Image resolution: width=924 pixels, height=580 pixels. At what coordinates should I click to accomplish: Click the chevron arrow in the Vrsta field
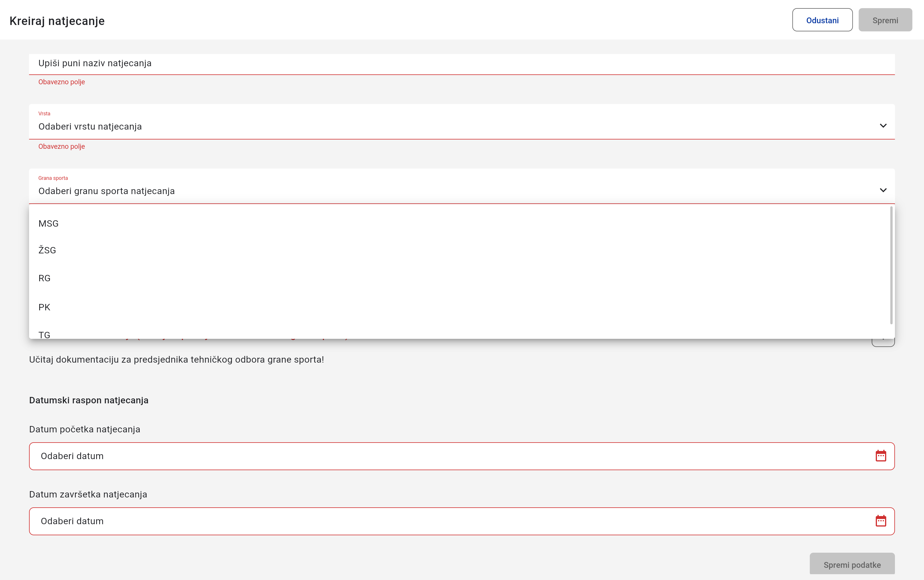(883, 126)
